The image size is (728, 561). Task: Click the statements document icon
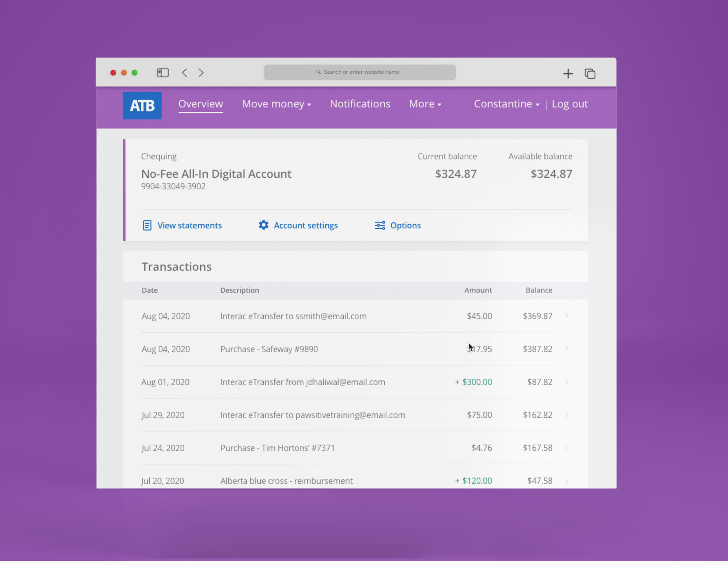tap(147, 225)
